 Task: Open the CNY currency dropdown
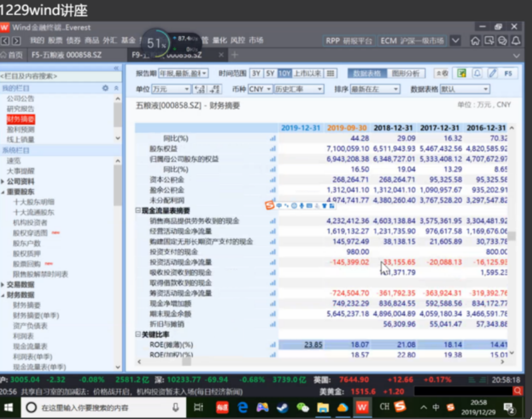click(260, 89)
